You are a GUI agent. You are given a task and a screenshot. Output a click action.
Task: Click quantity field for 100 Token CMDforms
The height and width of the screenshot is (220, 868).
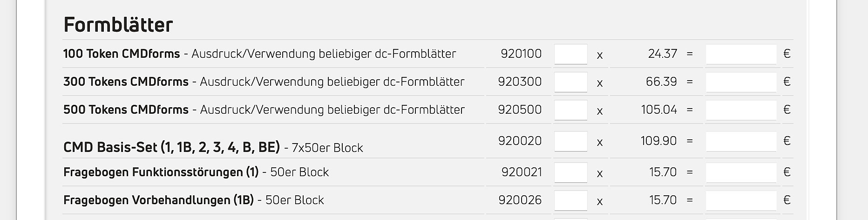click(570, 54)
